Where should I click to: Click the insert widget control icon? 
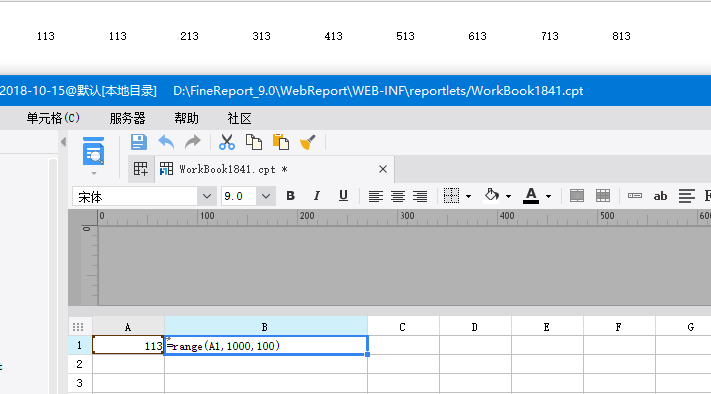pos(635,196)
